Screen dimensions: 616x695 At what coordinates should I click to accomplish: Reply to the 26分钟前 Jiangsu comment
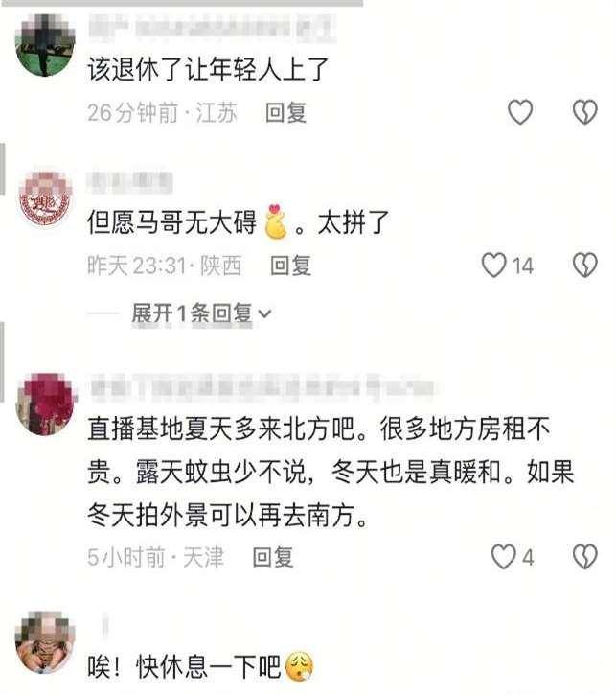(x=285, y=112)
